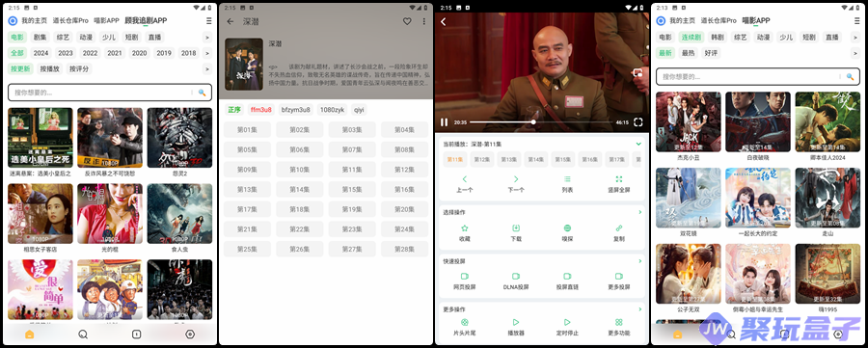Image resolution: width=868 pixels, height=348 pixels.
Task: Pause the video with the pause icon
Action: [x=444, y=122]
